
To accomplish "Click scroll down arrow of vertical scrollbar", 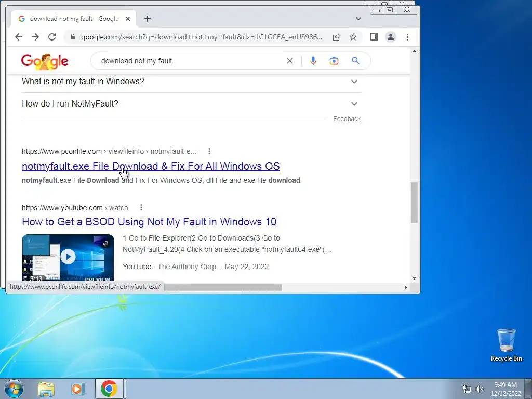I will click(x=414, y=278).
